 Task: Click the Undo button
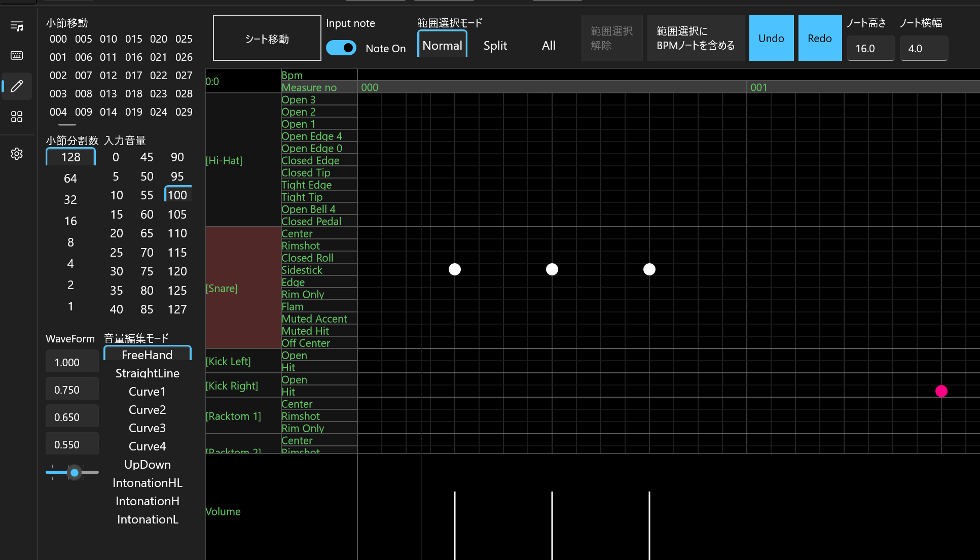click(771, 38)
